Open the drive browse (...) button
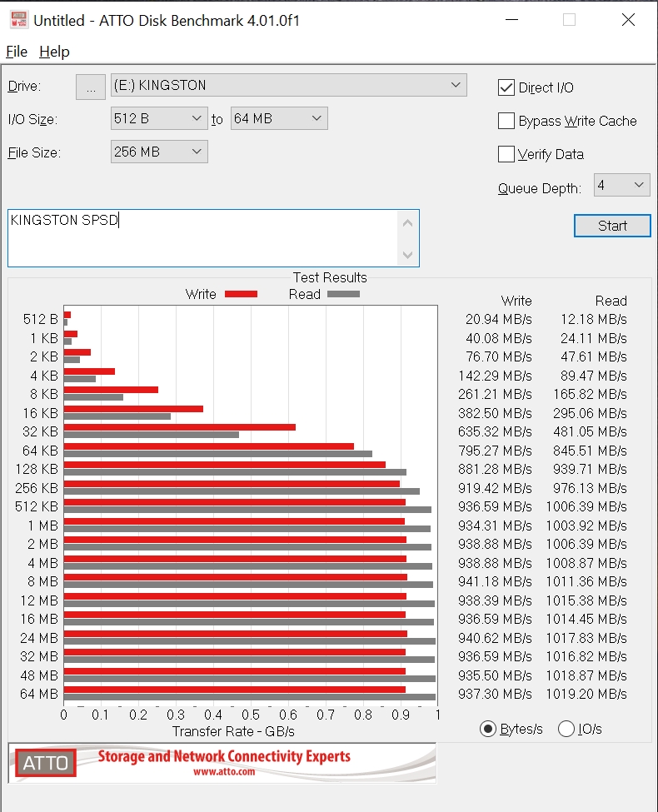 91,86
